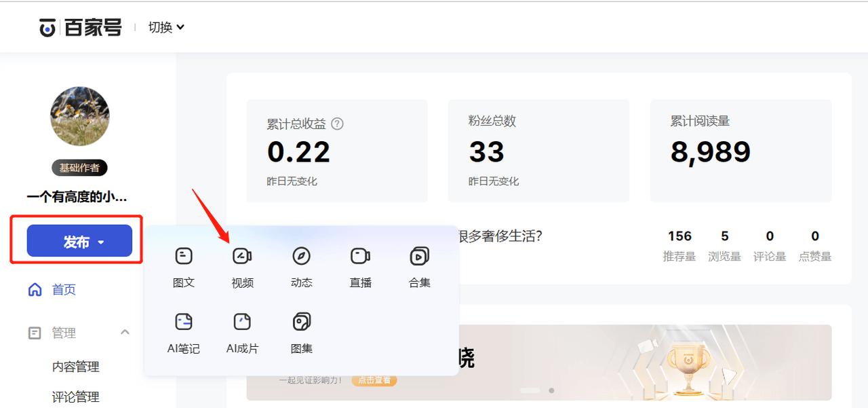Click the 发布 publish button
The width and height of the screenshot is (868, 408).
[79, 241]
